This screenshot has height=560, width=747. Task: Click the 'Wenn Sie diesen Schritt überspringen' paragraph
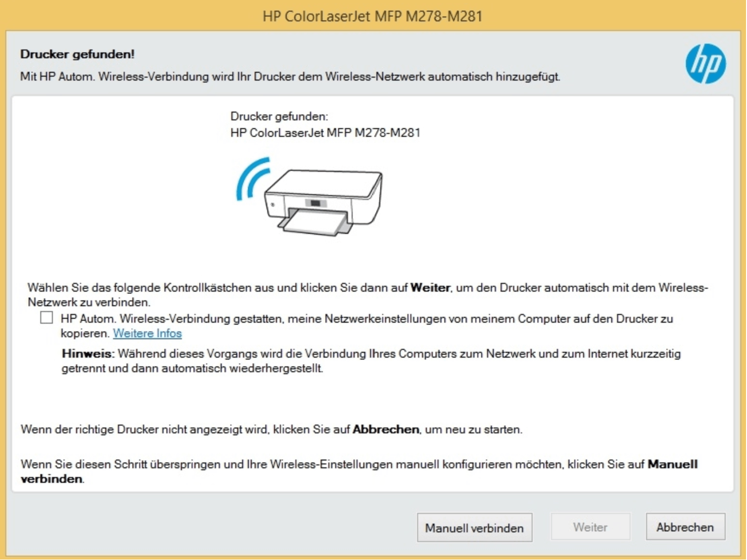tap(359, 471)
